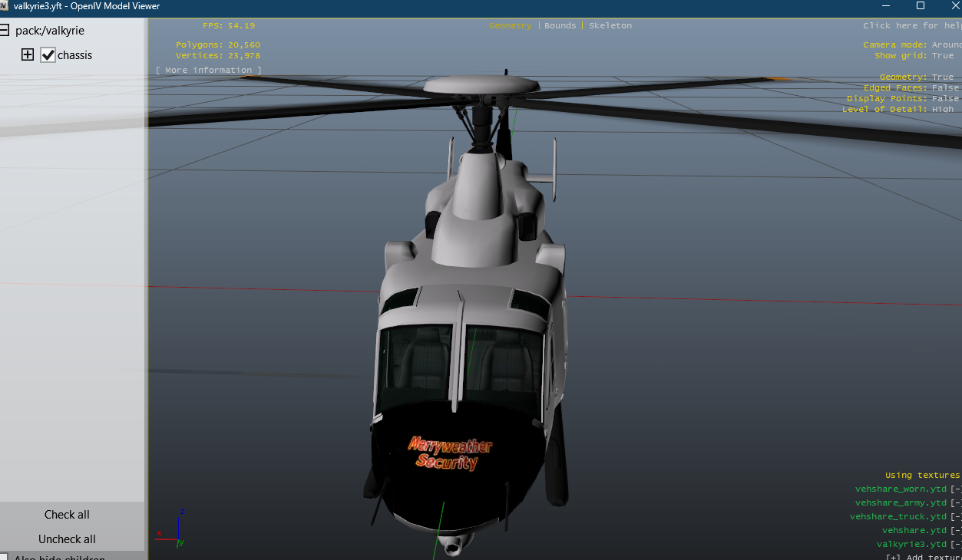Remove vehshare_army.ytd with its [-] icon
The image size is (962, 560).
click(x=955, y=503)
